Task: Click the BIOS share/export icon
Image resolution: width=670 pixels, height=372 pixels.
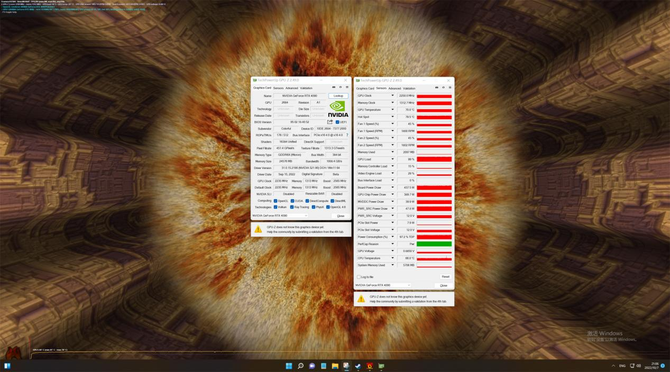Action: [x=329, y=122]
